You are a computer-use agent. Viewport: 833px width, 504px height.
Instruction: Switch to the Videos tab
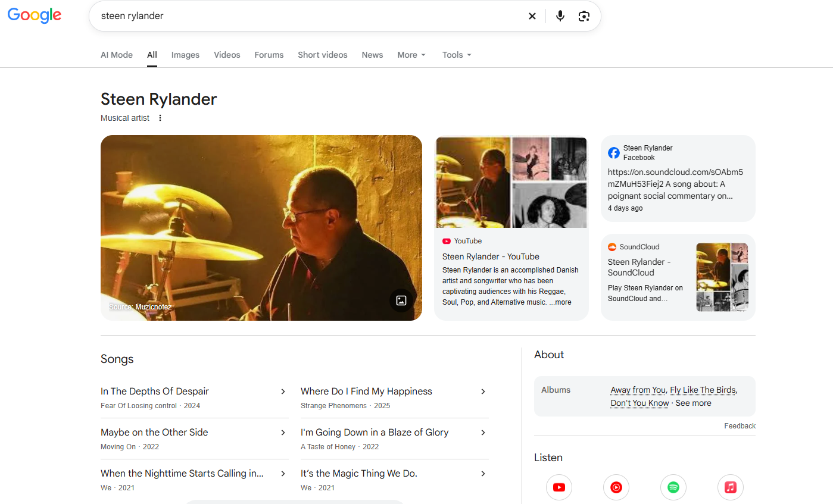227,55
